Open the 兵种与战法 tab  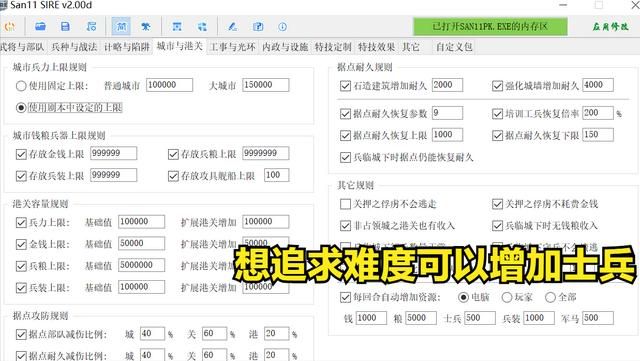click(x=74, y=47)
